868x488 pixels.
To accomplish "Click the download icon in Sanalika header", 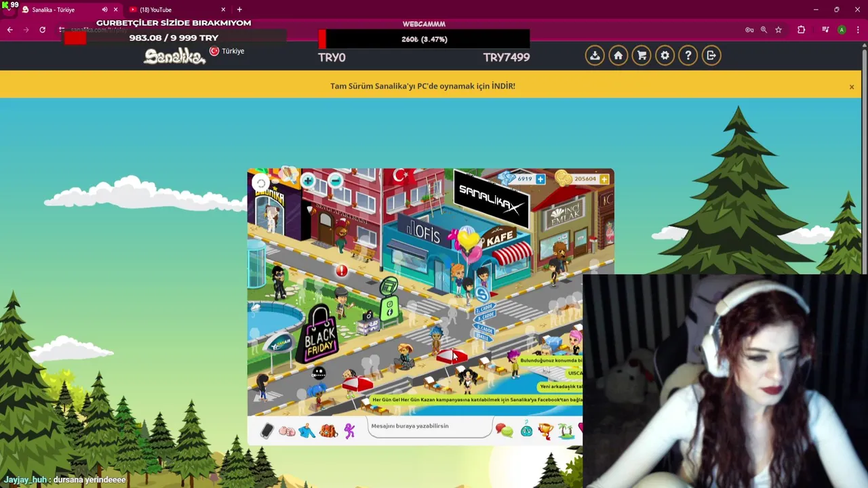I will click(595, 56).
